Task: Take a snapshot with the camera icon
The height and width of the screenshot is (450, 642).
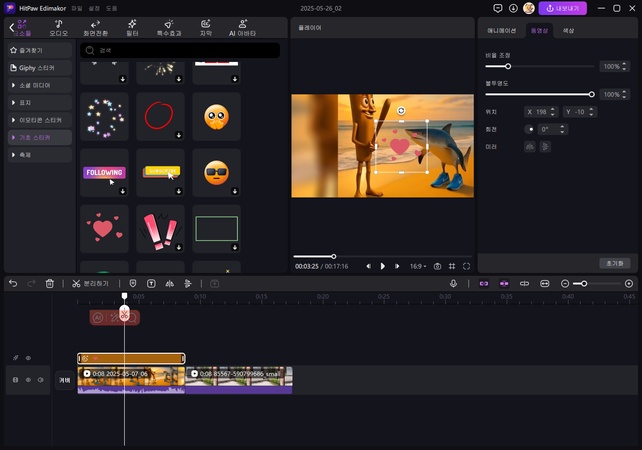Action: tap(437, 266)
